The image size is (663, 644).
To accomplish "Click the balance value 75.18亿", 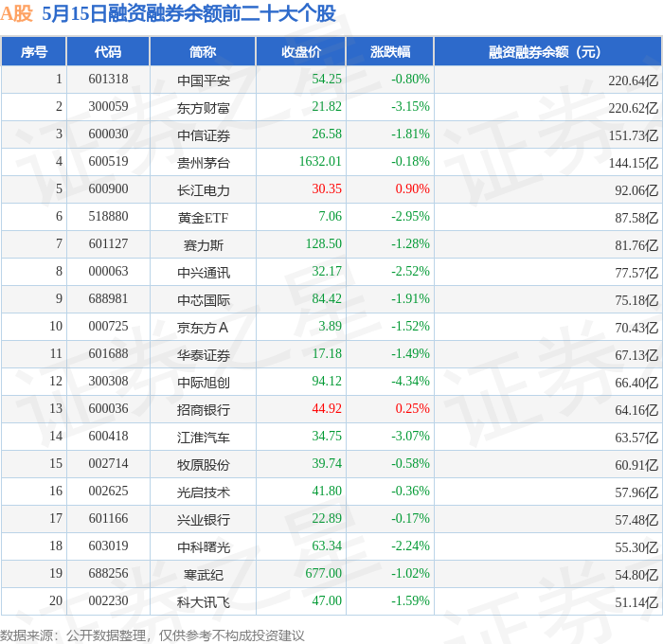I will tap(636, 300).
